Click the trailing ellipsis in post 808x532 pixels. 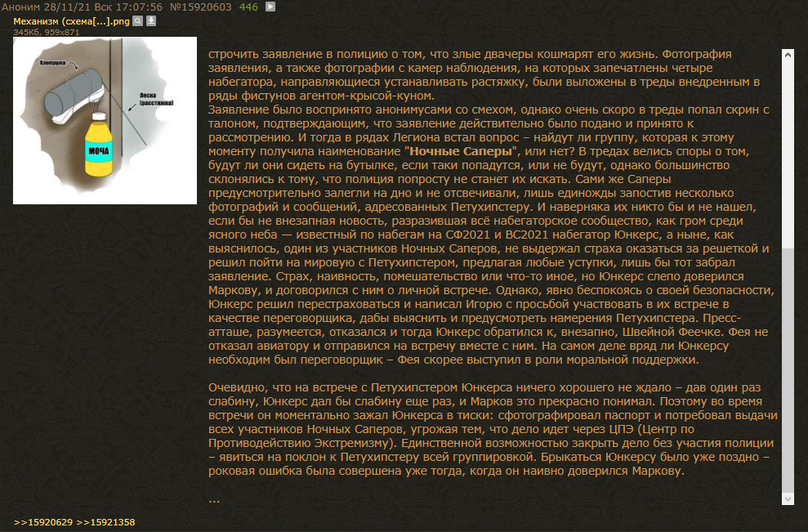[x=214, y=499]
